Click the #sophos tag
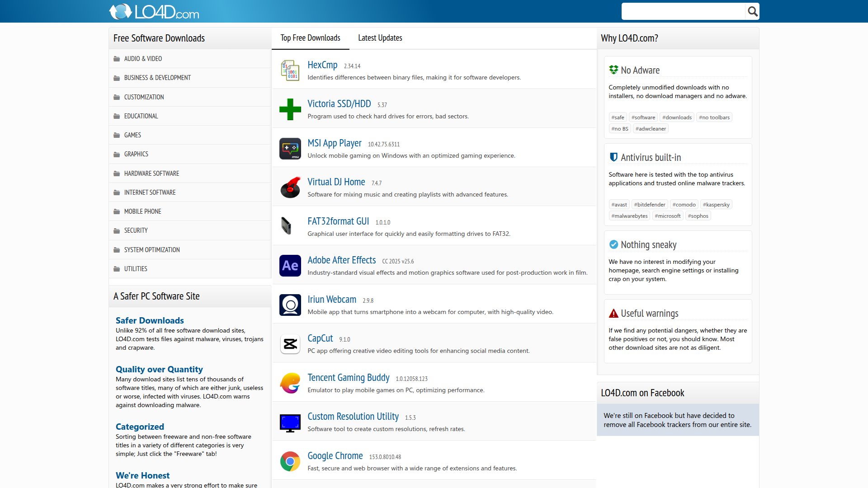Screen dimensions: 868x488 (x=698, y=216)
